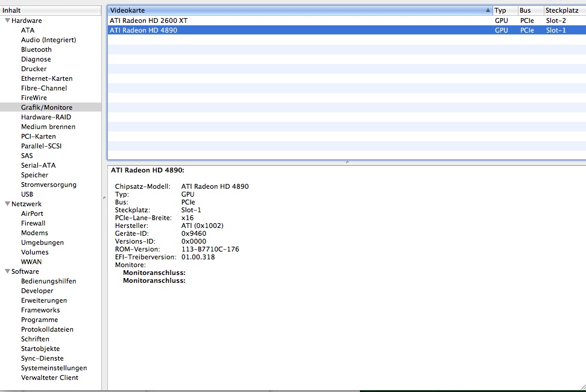Image resolution: width=586 pixels, height=392 pixels.
Task: Click the sidebar divider grip handle
Action: 104,198
